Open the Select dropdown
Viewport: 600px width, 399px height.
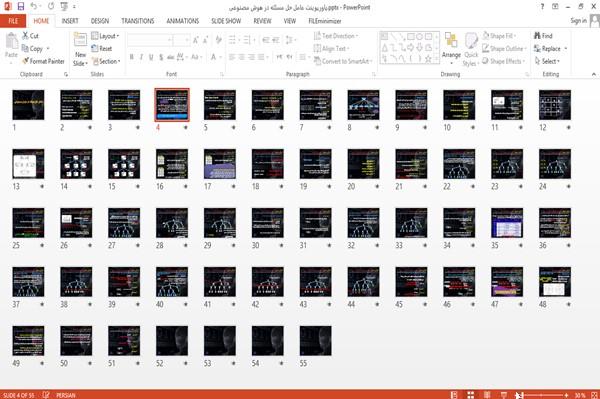coord(547,61)
